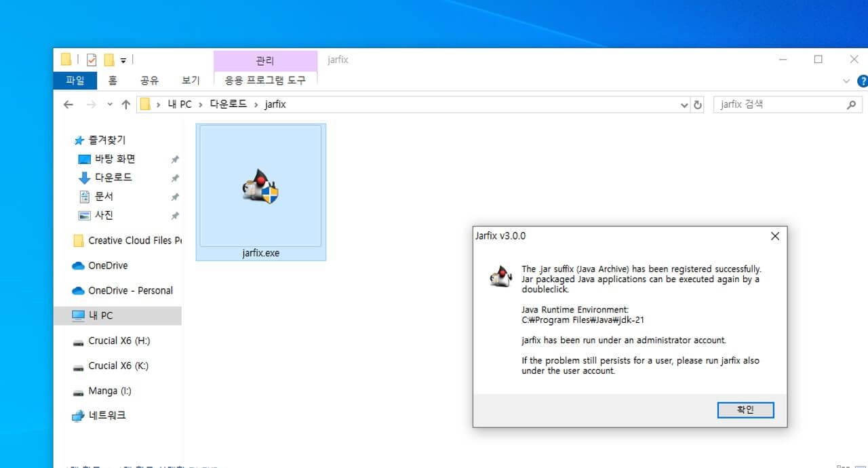
Task: Go up one folder level
Action: [x=125, y=104]
